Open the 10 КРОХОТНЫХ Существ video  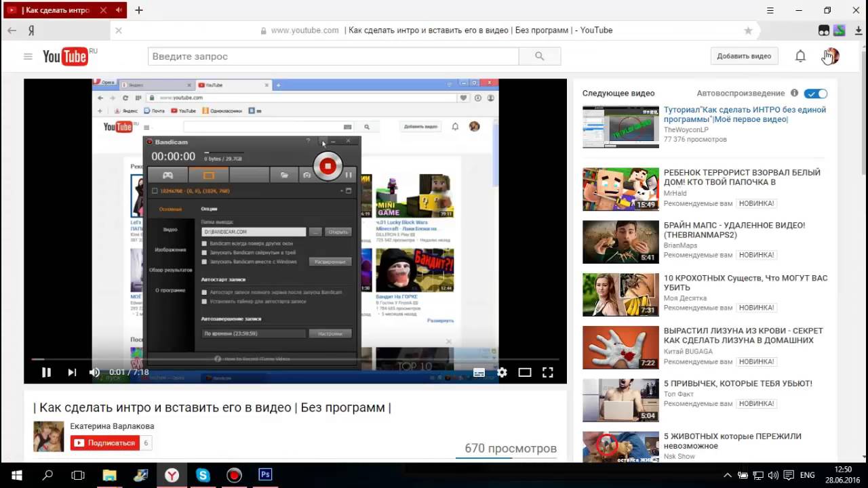[745, 283]
